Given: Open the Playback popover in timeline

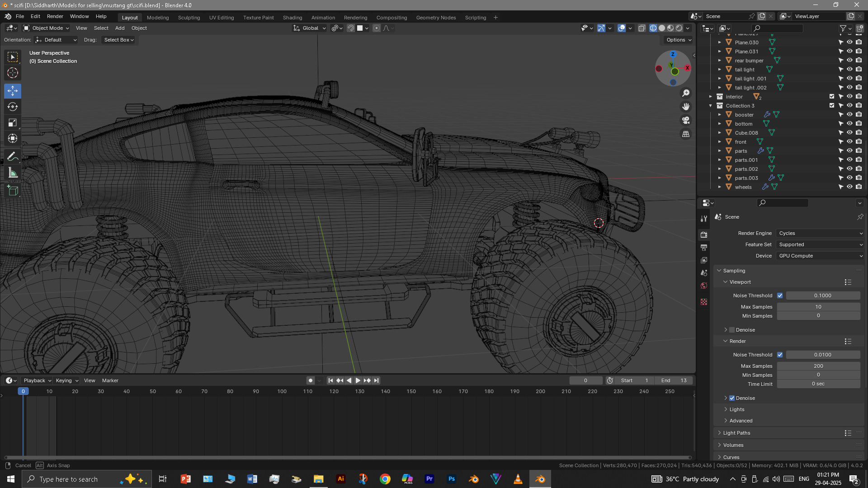Looking at the screenshot, I should pos(37,380).
